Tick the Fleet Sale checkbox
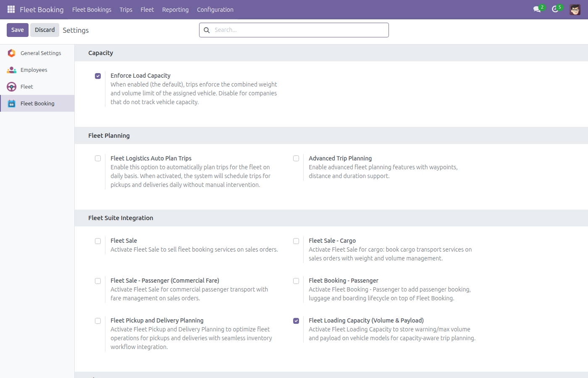Viewport: 588px width, 378px height. point(98,241)
